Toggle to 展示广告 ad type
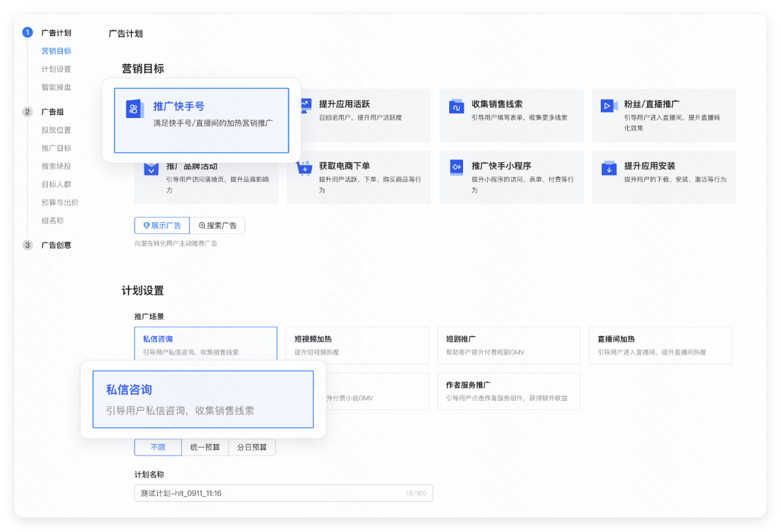Image resolution: width=781 pixels, height=532 pixels. click(x=162, y=225)
